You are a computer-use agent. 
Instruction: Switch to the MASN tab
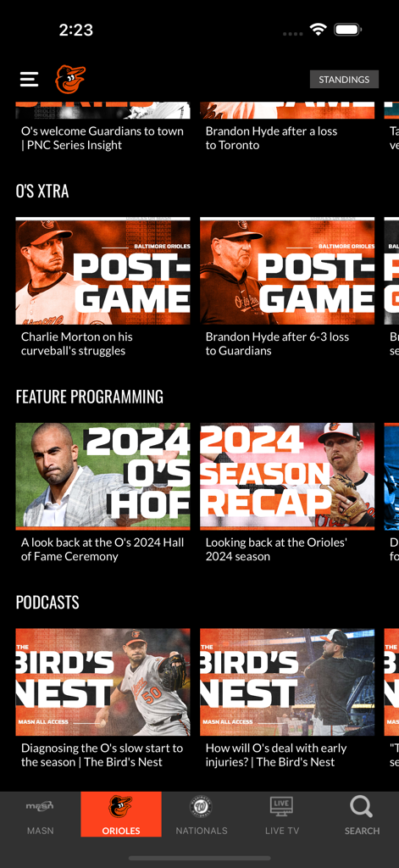[41, 815]
